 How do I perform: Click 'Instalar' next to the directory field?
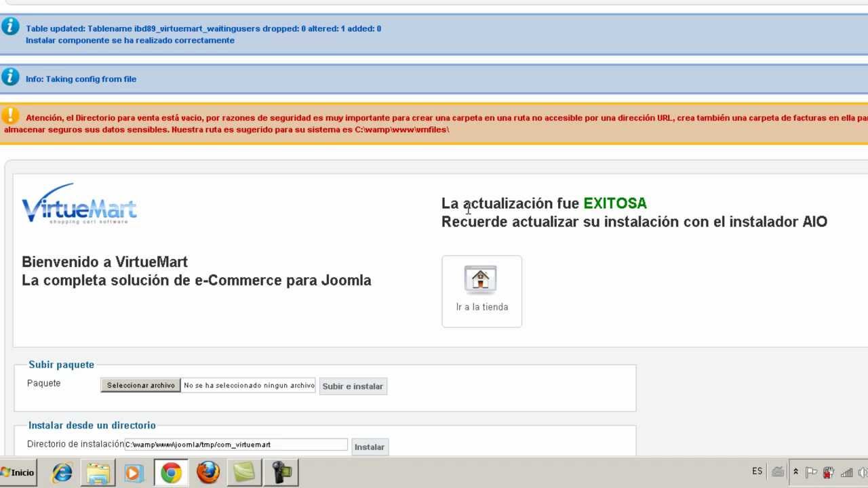(x=370, y=447)
